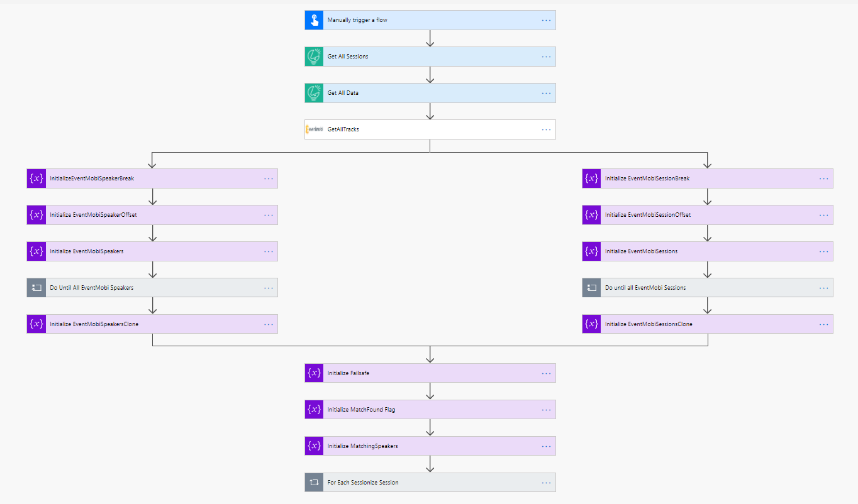Image resolution: width=858 pixels, height=504 pixels.
Task: Click the Initialize Failsafe variable icon
Action: (x=314, y=373)
